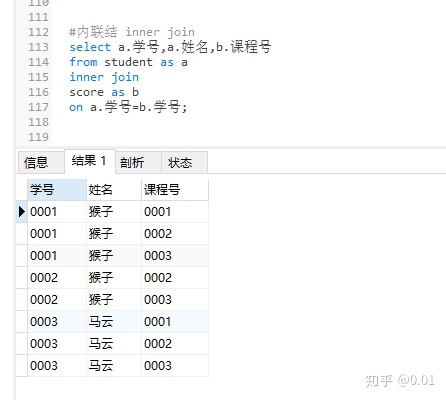Click the comment '#内联结 inner join'
446x400 pixels.
(132, 32)
